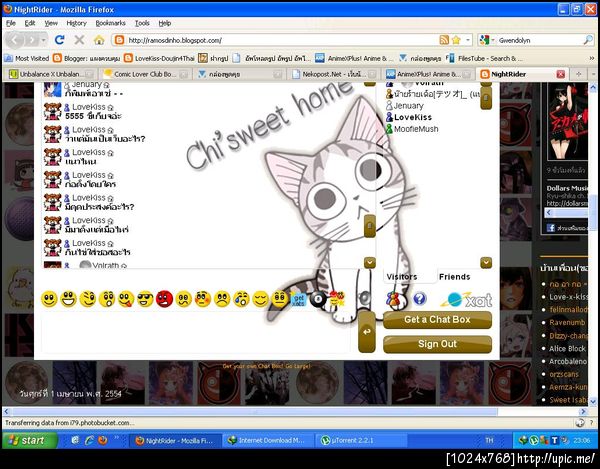Click the TH language indicator in taskbar
This screenshot has height=469, width=600.
point(489,440)
